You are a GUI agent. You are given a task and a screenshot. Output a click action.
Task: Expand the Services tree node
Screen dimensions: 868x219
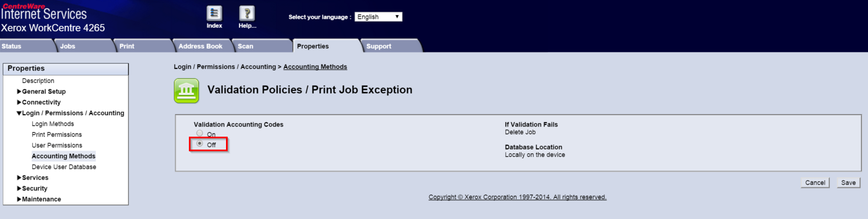19,178
